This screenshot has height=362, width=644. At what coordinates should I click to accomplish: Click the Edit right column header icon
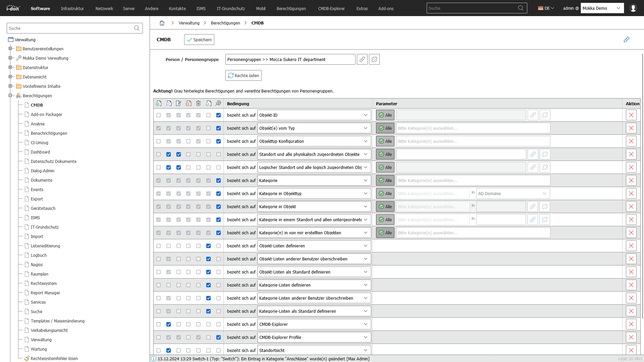(178, 104)
